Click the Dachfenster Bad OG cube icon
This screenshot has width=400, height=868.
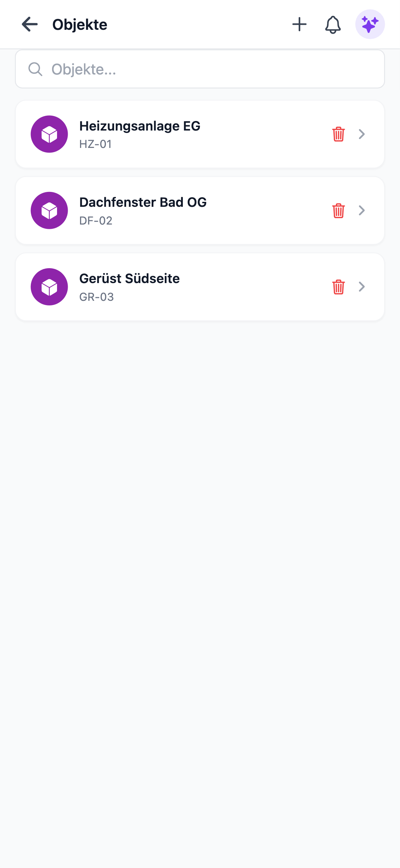click(x=49, y=211)
